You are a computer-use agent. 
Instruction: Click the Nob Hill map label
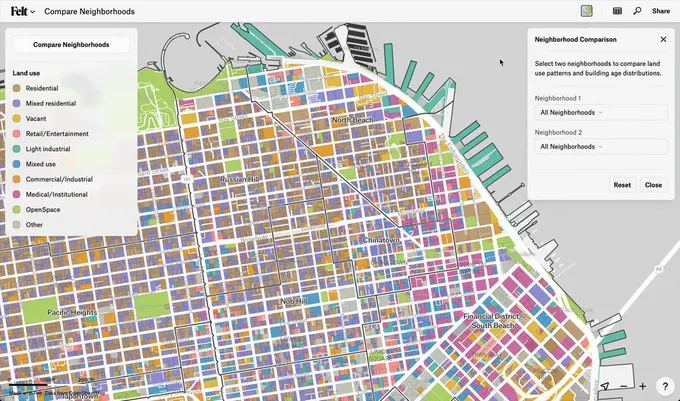[x=294, y=301]
